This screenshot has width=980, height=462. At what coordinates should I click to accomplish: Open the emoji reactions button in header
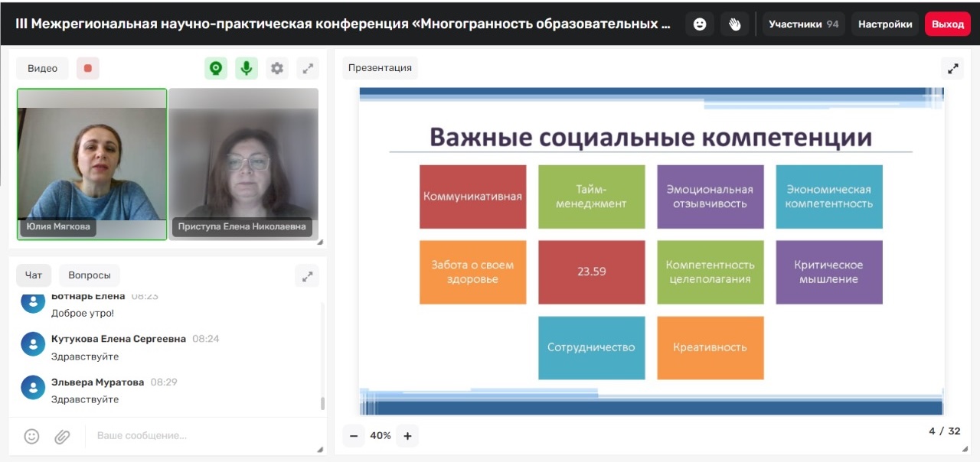700,24
